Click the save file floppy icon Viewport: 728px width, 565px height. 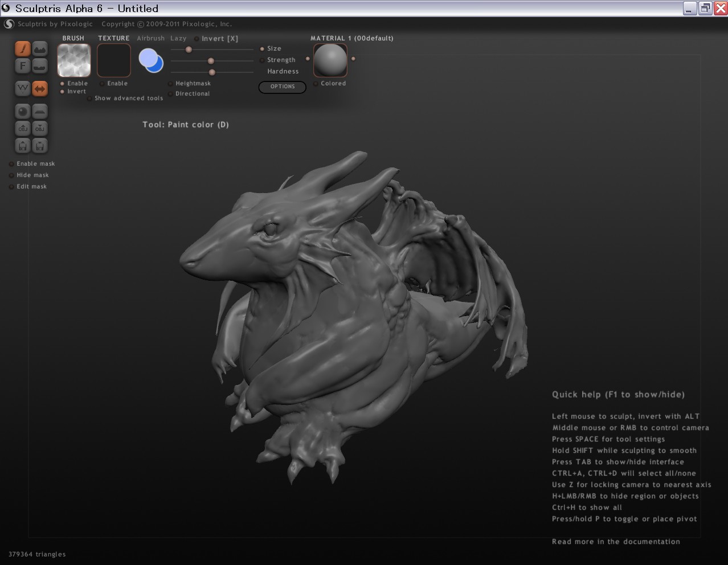coord(40,146)
